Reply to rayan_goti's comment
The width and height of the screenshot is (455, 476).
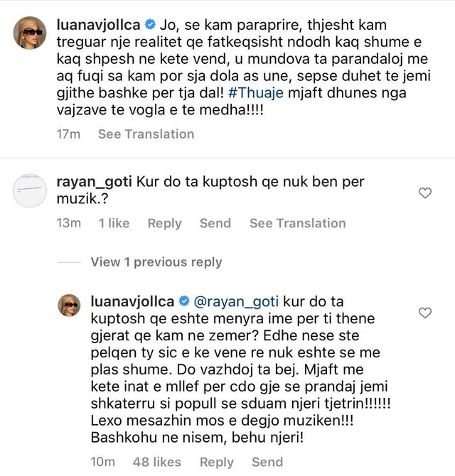pyautogui.click(x=164, y=223)
